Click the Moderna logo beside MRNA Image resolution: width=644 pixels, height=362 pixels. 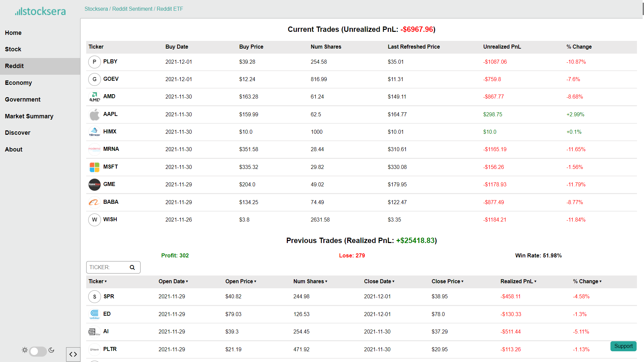coord(94,149)
